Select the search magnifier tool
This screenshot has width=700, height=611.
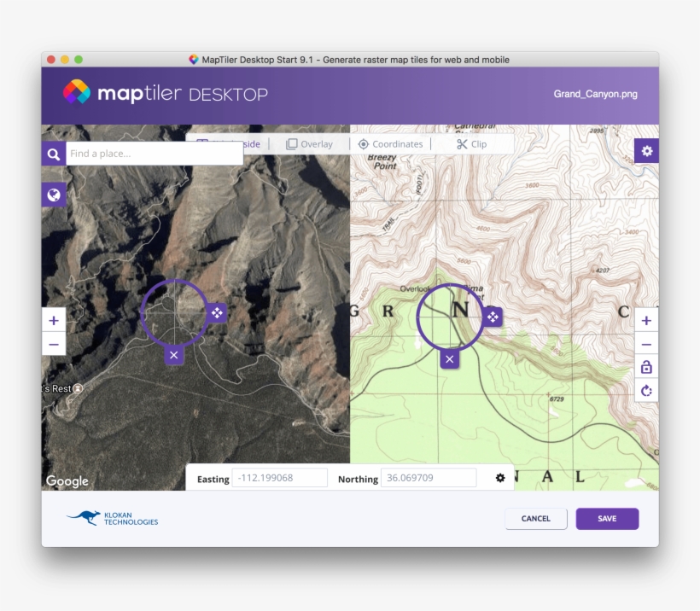[53, 153]
